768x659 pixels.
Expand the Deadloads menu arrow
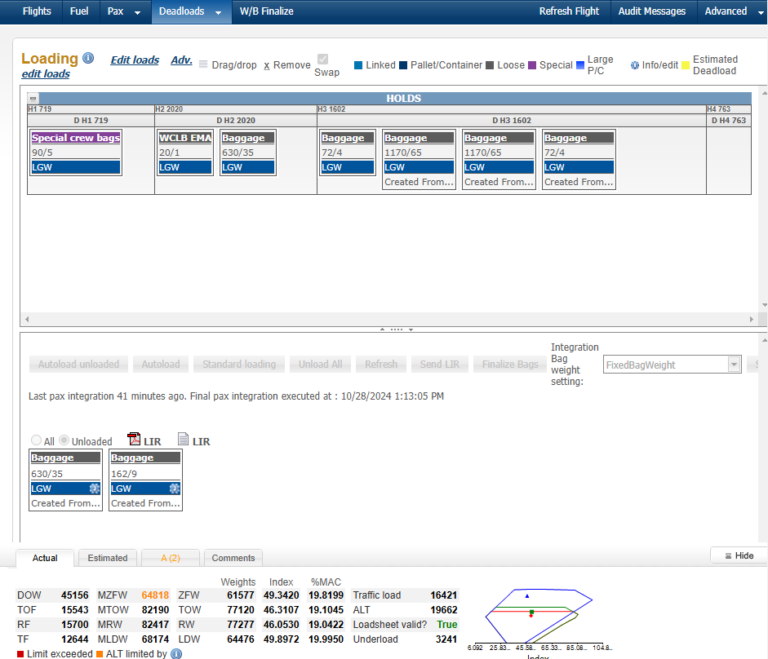pos(218,12)
